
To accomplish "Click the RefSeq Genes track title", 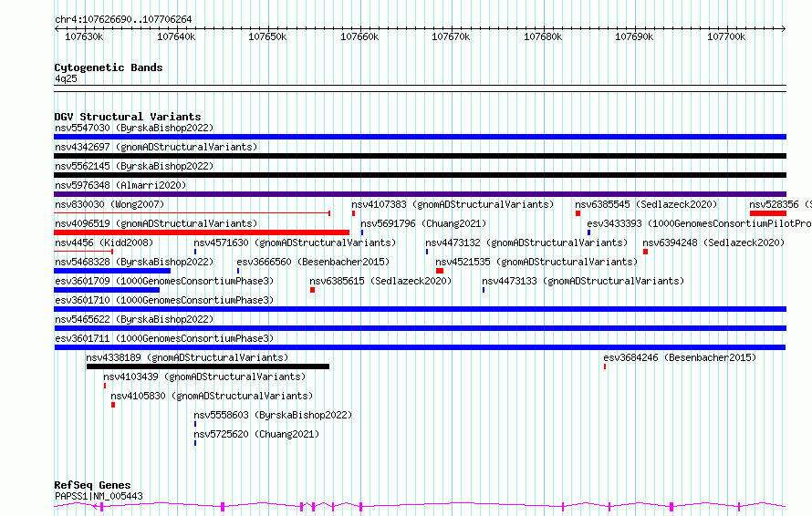I will pyautogui.click(x=92, y=485).
